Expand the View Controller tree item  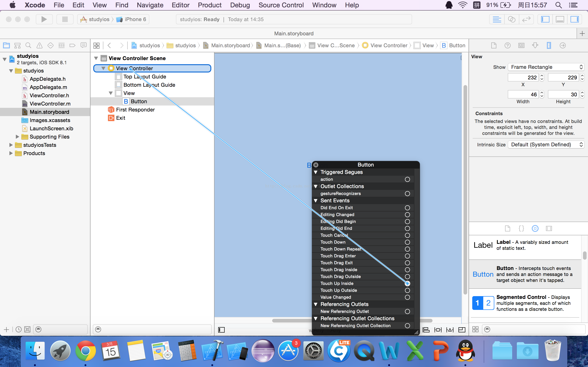(x=103, y=68)
